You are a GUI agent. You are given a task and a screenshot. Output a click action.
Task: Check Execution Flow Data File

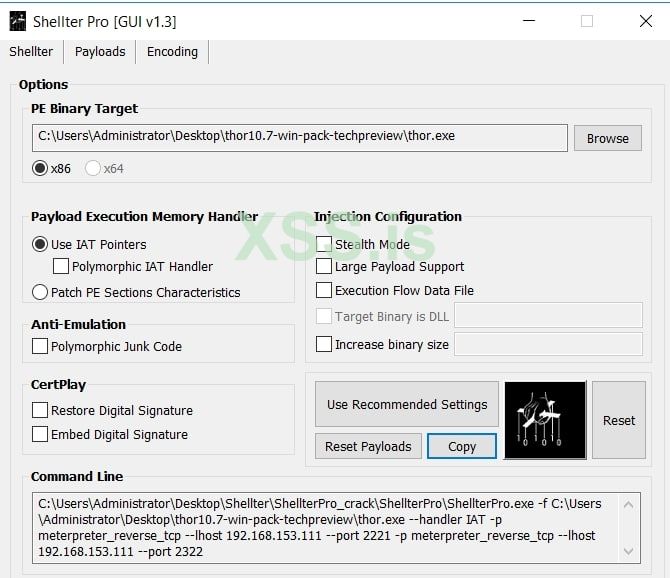point(324,290)
